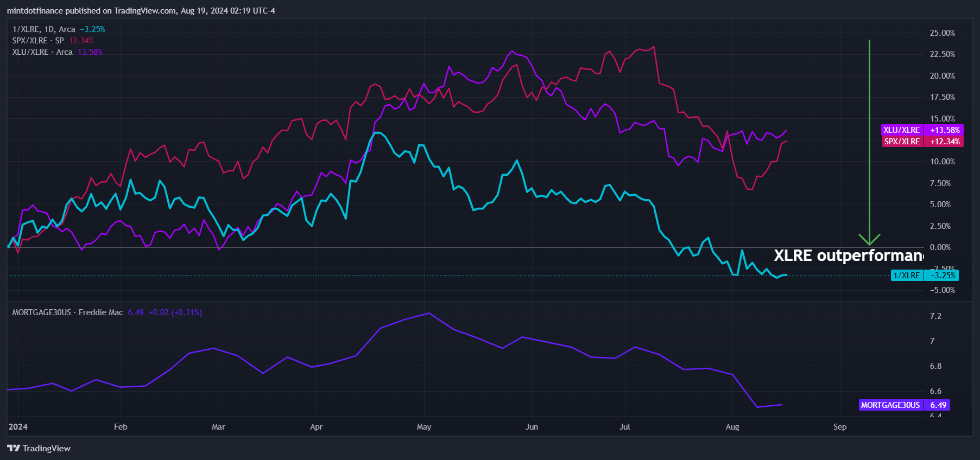Screen dimensions: 980x460
Task: Click the 10.00% tick on the price scale
Action: 943,162
